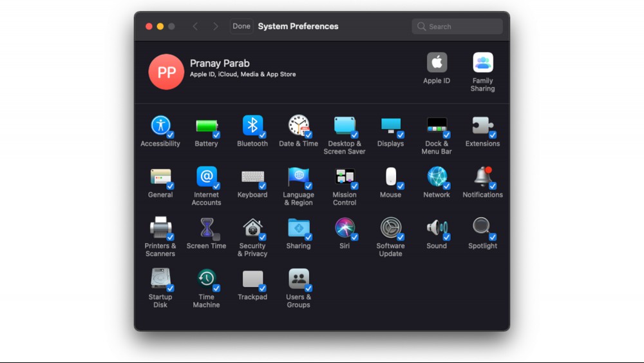The image size is (644, 363).
Task: Open the Internet Accounts icon
Action: point(207,177)
